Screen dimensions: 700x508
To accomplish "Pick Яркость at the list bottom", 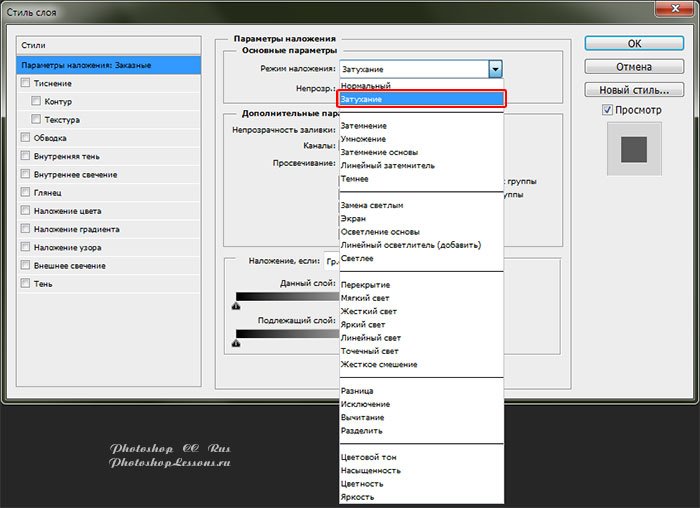I will coord(359,496).
